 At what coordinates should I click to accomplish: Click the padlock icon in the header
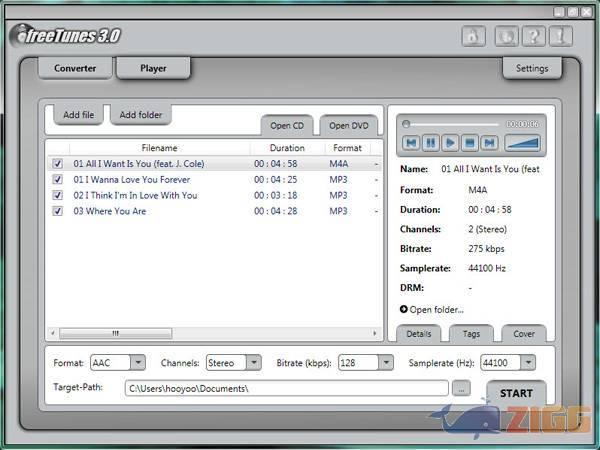(473, 36)
